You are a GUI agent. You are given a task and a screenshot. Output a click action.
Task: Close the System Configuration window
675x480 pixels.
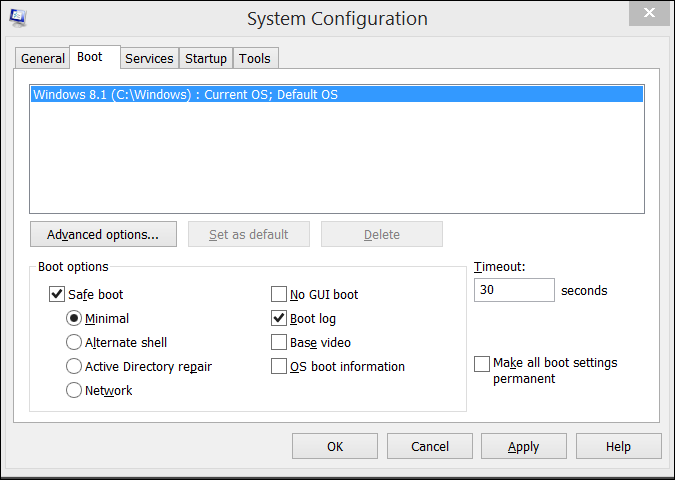click(649, 13)
